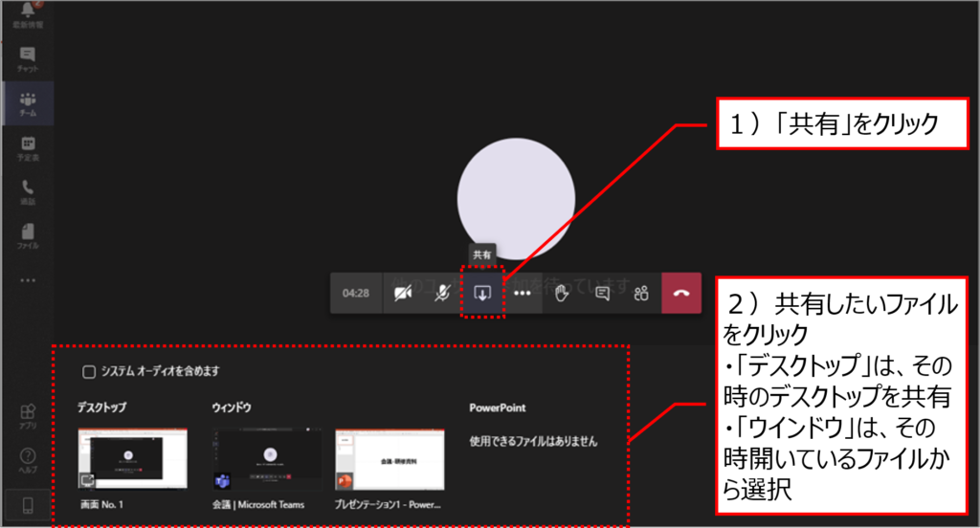Open Calendar (予定表) in sidebar

28,148
